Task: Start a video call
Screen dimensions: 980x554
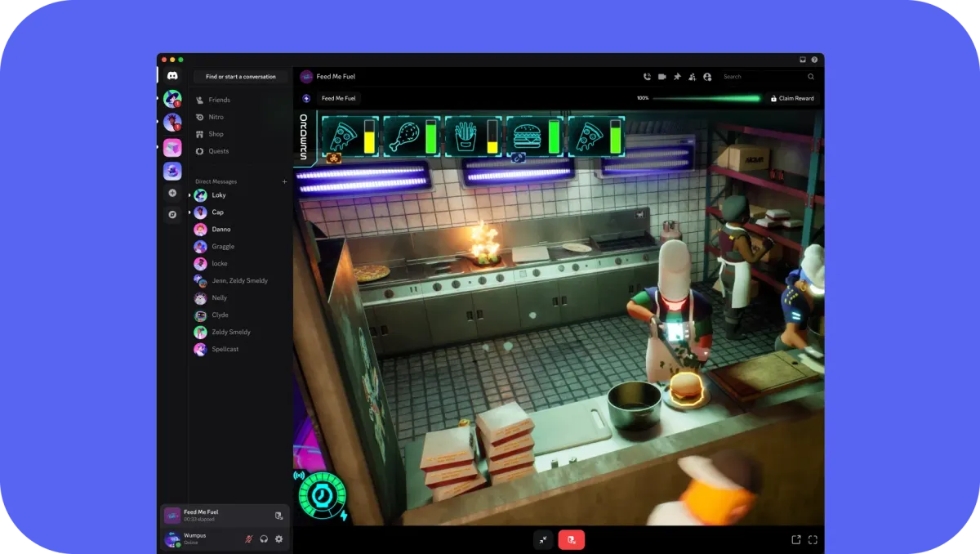Action: pos(662,77)
